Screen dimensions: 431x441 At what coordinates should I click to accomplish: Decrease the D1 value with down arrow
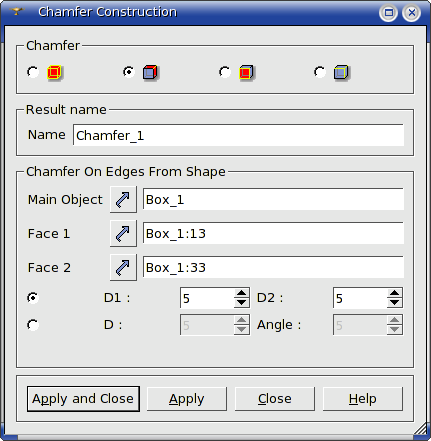[241, 302]
